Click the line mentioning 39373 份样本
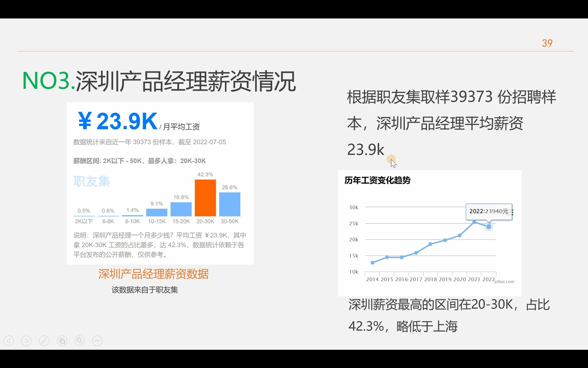The height and width of the screenshot is (368, 588). (149, 142)
